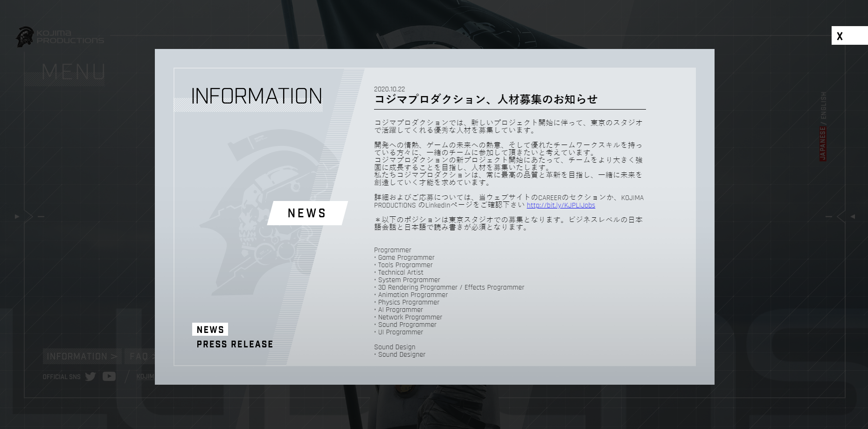Open the YouTube official SNS icon
Screen dimensions: 868x429
pos(109,376)
